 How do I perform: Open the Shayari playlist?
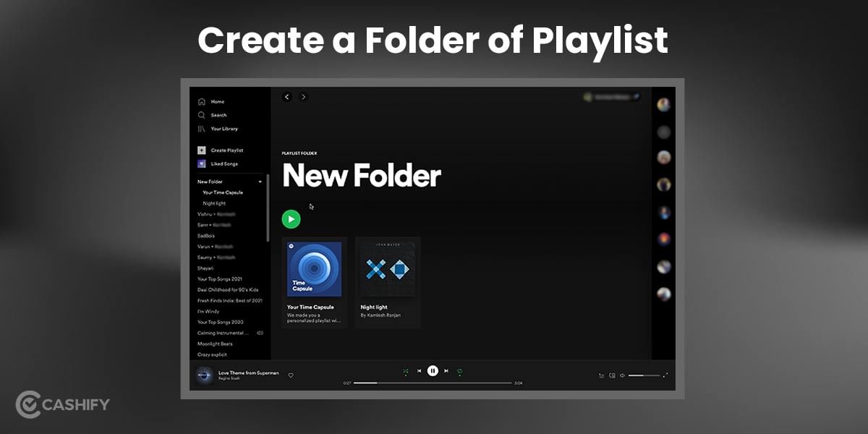(x=205, y=268)
